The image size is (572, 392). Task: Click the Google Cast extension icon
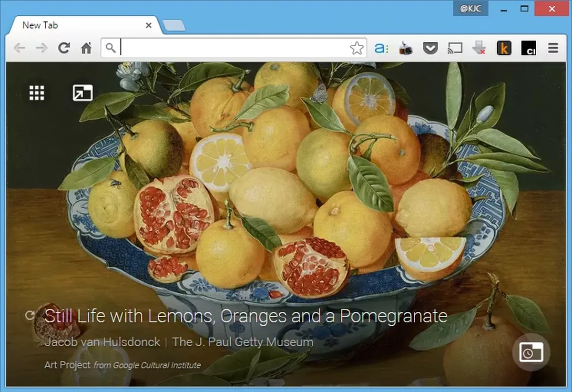click(x=455, y=48)
